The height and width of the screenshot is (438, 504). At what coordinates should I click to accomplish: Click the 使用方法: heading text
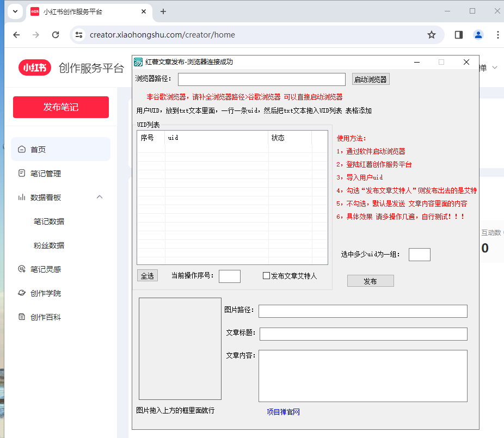pyautogui.click(x=351, y=139)
